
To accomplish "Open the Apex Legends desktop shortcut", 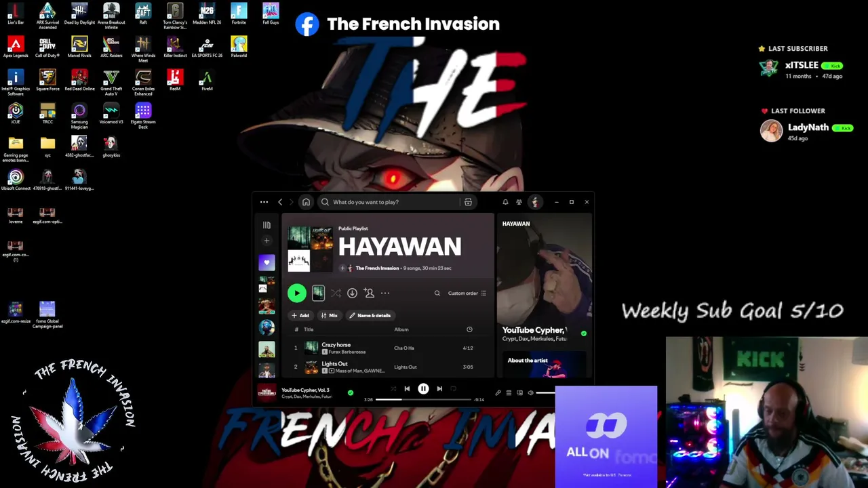I will point(16,47).
